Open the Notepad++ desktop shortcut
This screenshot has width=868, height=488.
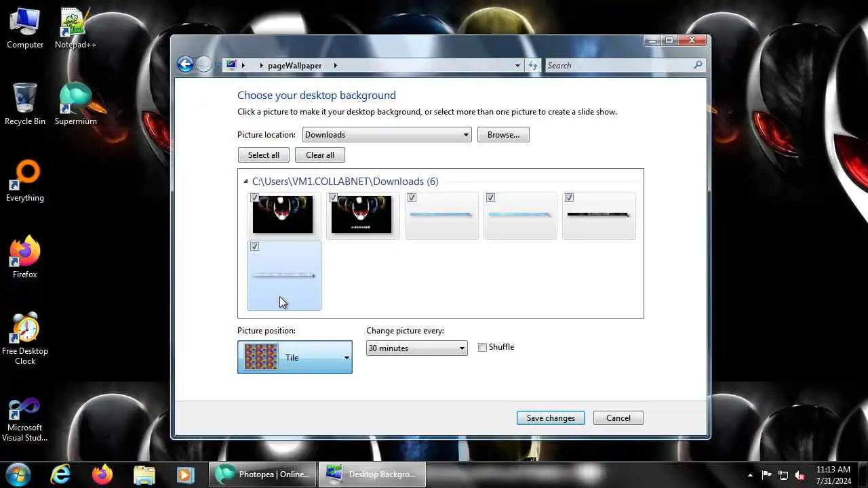pos(75,28)
